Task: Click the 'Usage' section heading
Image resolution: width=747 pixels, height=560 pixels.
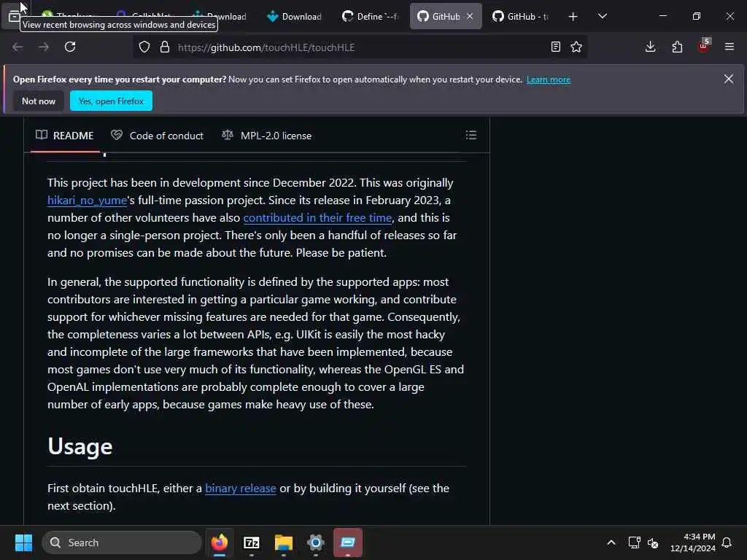Action: click(x=80, y=446)
